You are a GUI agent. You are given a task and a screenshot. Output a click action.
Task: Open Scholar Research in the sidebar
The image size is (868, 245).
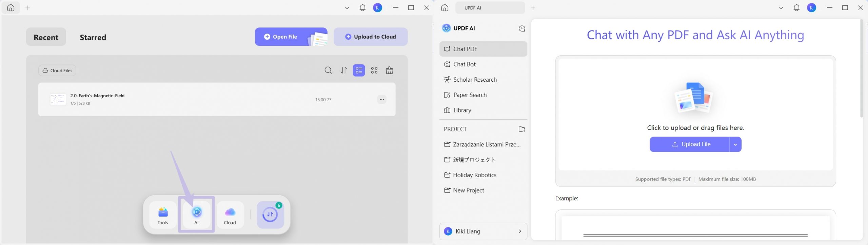point(483,80)
